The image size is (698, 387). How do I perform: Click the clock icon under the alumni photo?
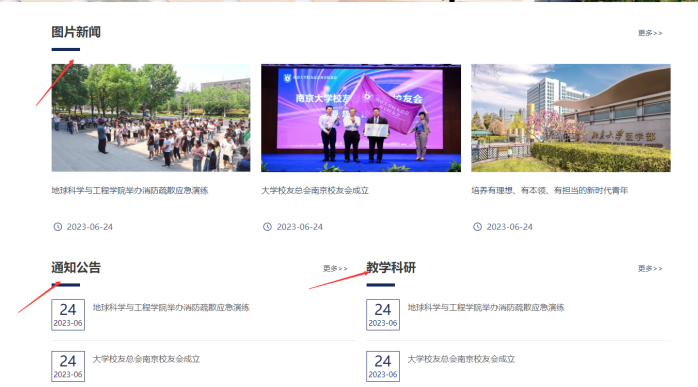coord(267,227)
